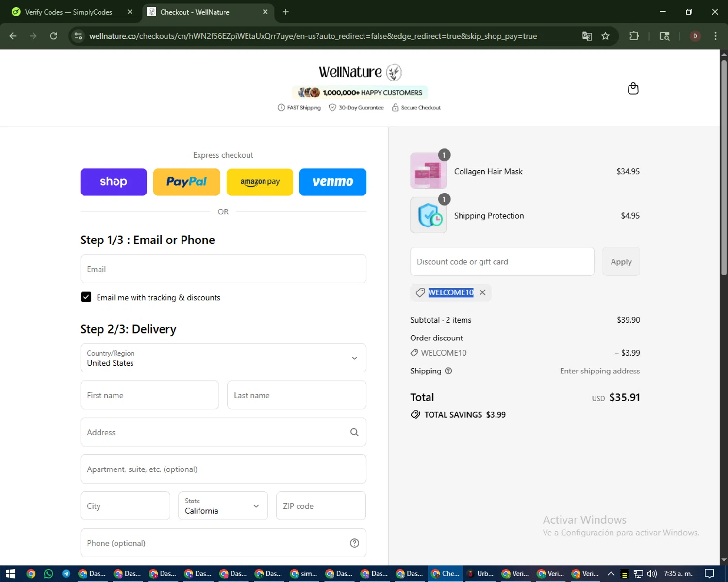Open the volume control in system tray

click(651, 574)
